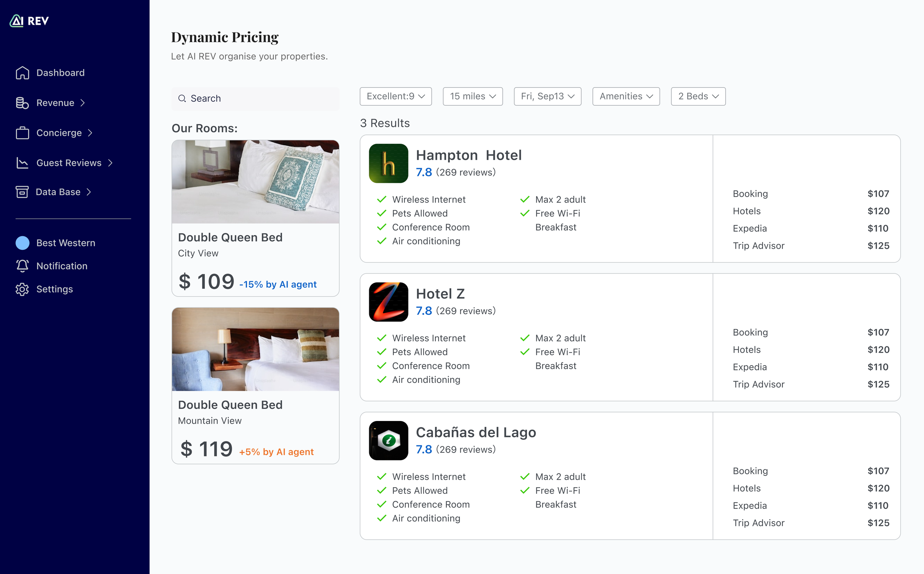Click the Hotel Z logo

388,302
